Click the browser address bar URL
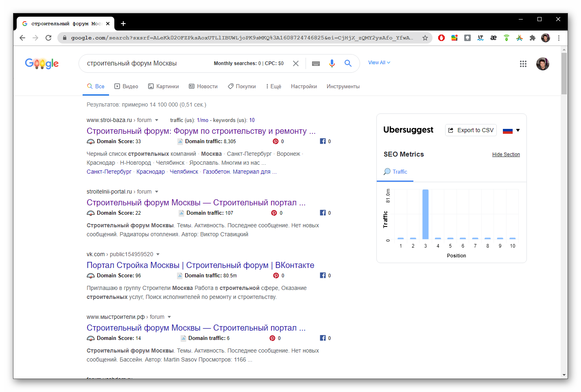Viewport: 581px width, 392px height. pyautogui.click(x=242, y=38)
